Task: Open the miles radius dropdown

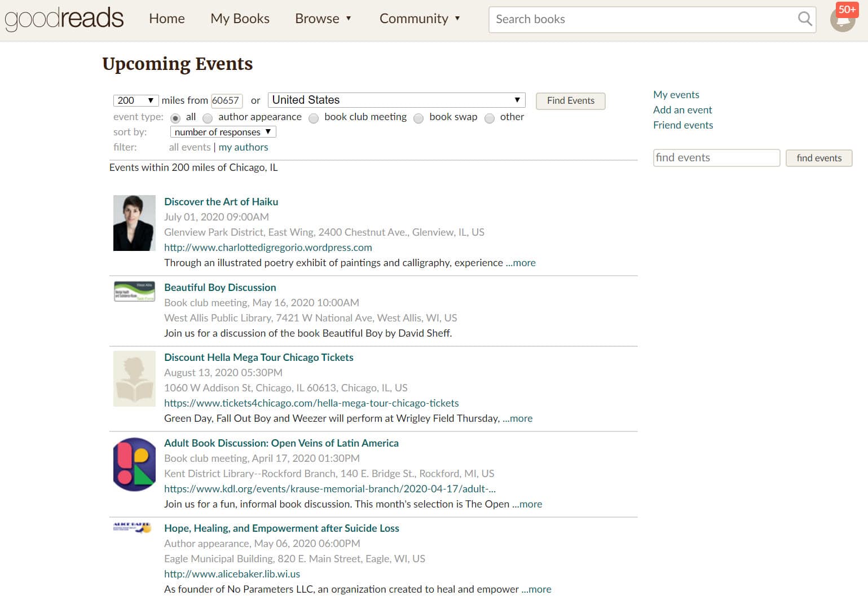Action: [x=135, y=100]
